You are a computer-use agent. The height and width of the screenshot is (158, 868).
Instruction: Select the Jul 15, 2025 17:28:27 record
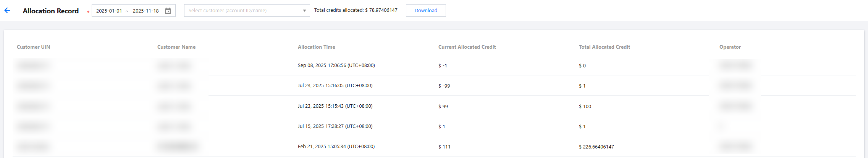[335, 126]
